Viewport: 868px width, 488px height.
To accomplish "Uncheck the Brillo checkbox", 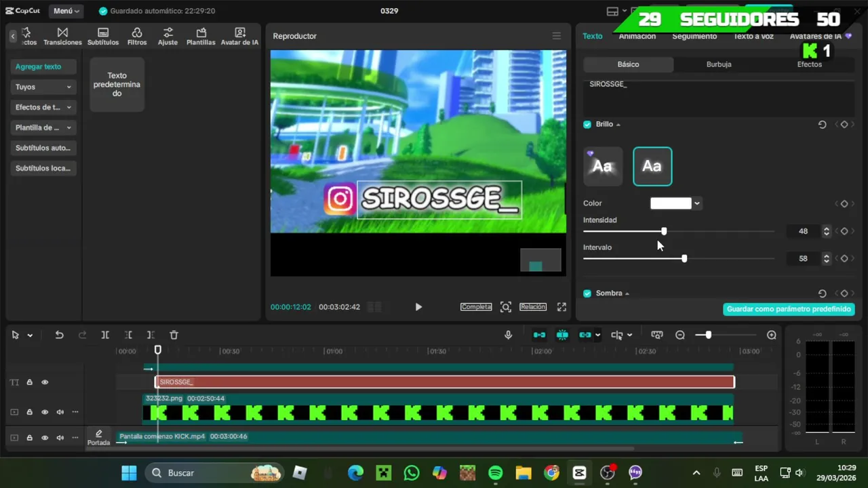I will click(587, 125).
